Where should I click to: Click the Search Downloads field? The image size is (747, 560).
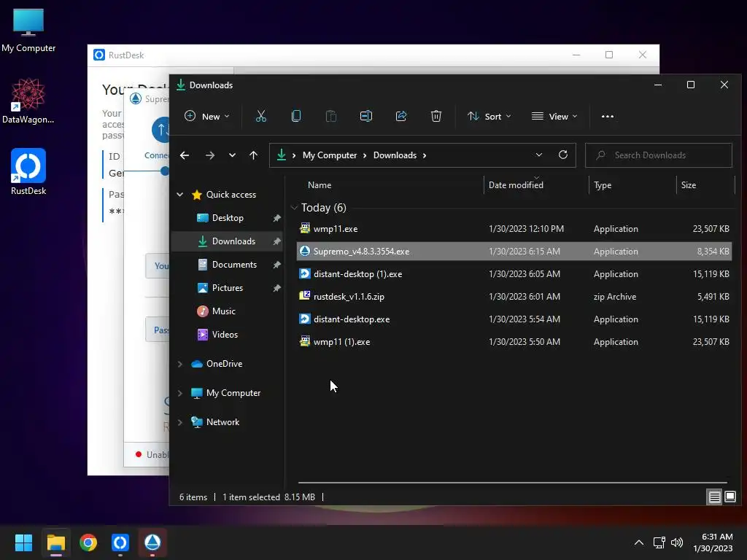point(659,155)
